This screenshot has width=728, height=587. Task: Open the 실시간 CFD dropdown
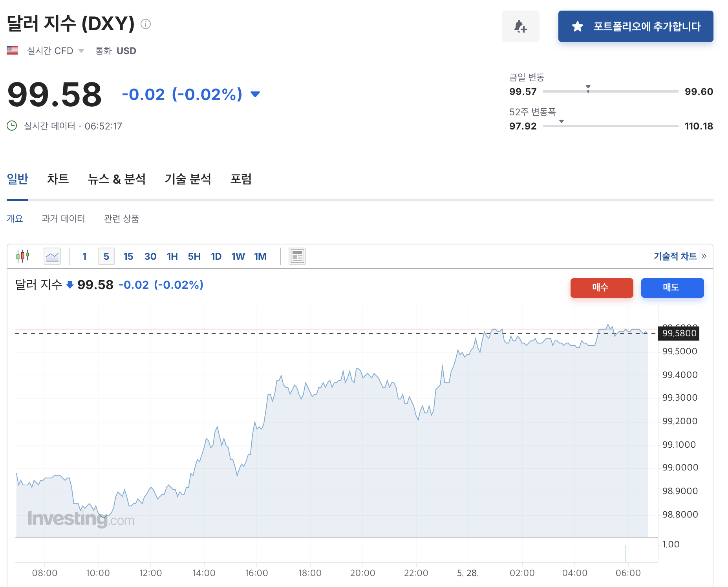coord(55,51)
